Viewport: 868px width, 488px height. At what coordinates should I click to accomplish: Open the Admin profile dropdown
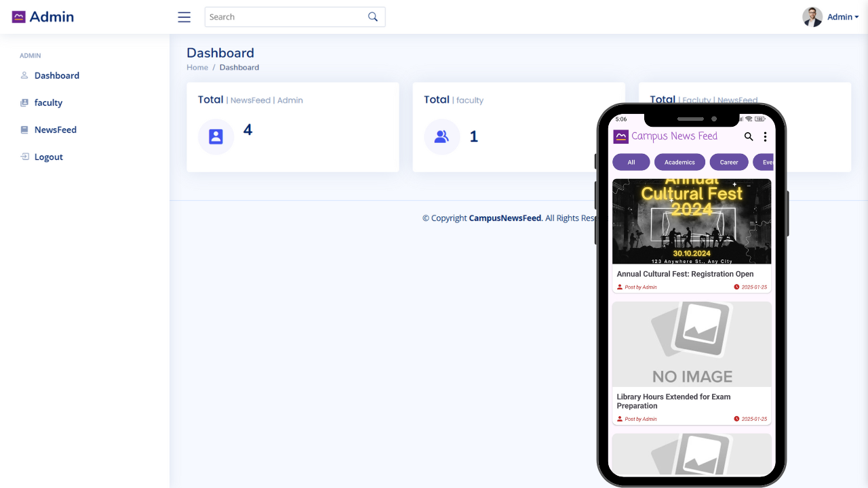842,17
